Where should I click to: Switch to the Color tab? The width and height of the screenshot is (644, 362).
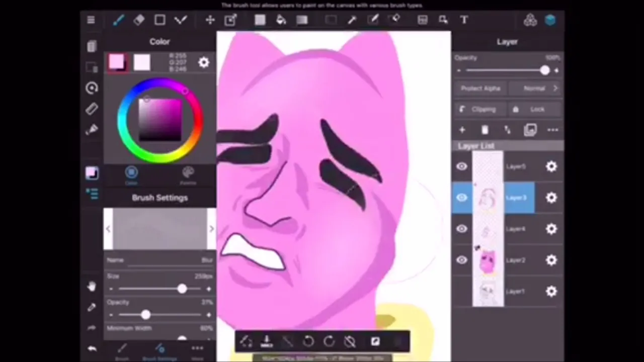pos(131,175)
